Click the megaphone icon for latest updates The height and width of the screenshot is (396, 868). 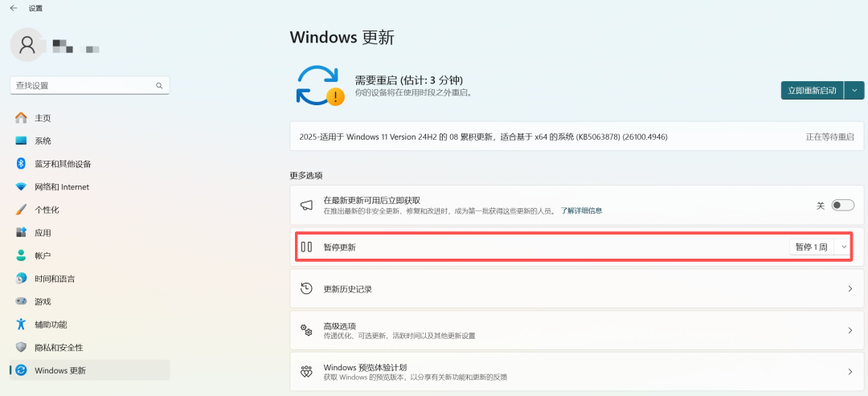[x=307, y=205]
